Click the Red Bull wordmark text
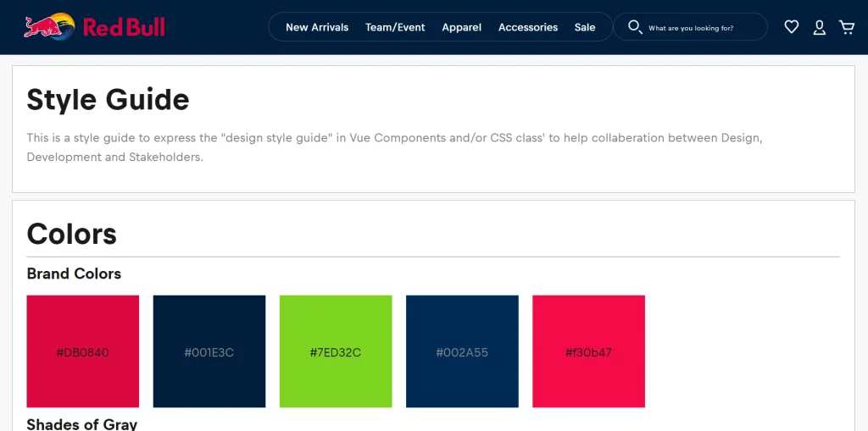This screenshot has height=431, width=868. click(124, 27)
